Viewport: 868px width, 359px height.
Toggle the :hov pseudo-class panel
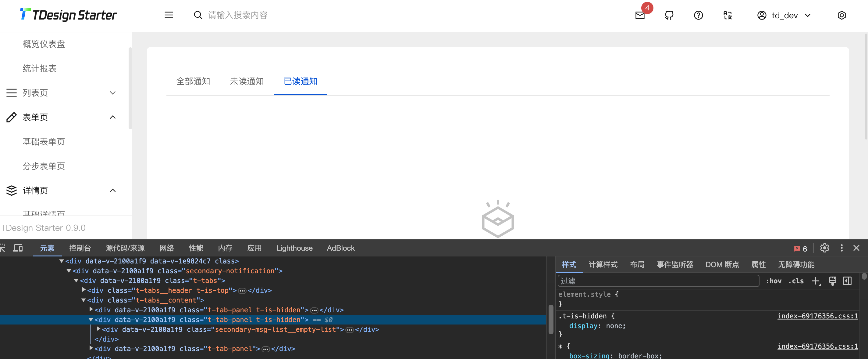[774, 281]
